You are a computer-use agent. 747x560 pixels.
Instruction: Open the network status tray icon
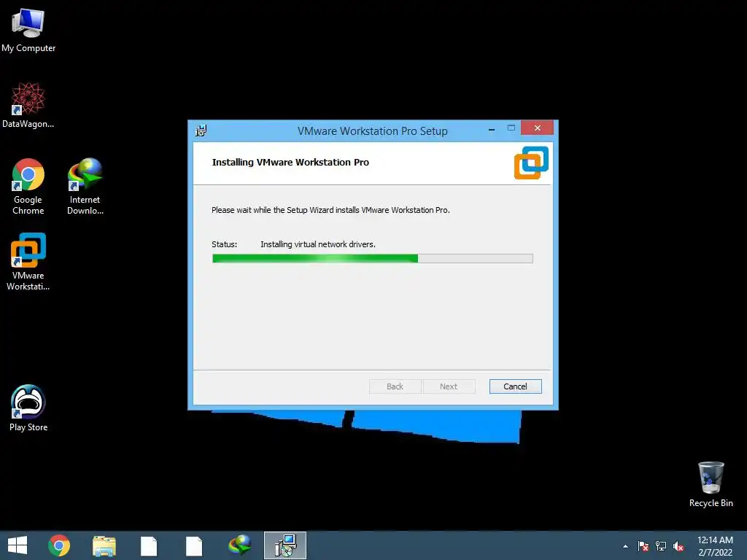[x=661, y=546]
